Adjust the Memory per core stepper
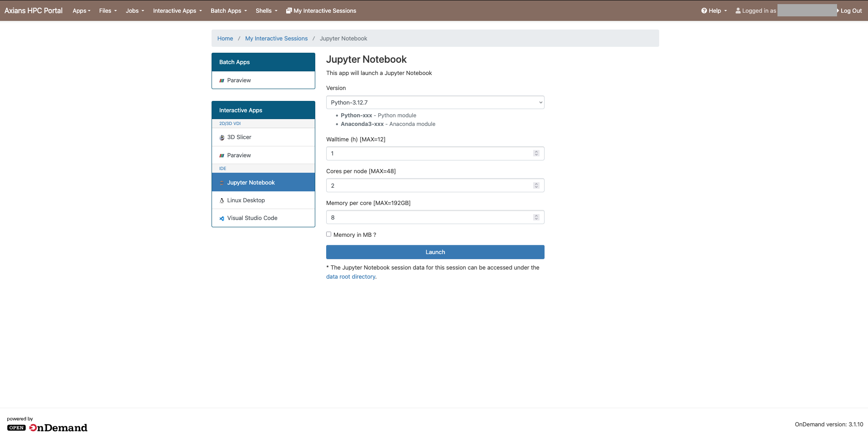The width and height of the screenshot is (868, 435). click(x=536, y=218)
